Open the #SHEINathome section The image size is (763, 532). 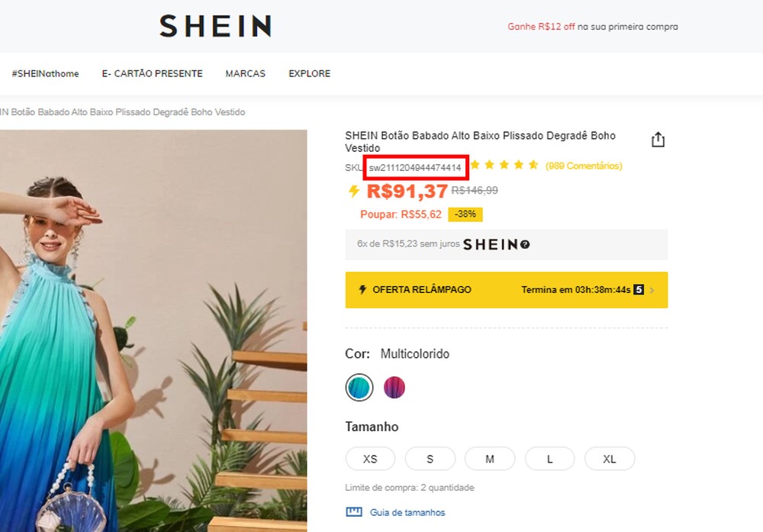[x=45, y=73]
